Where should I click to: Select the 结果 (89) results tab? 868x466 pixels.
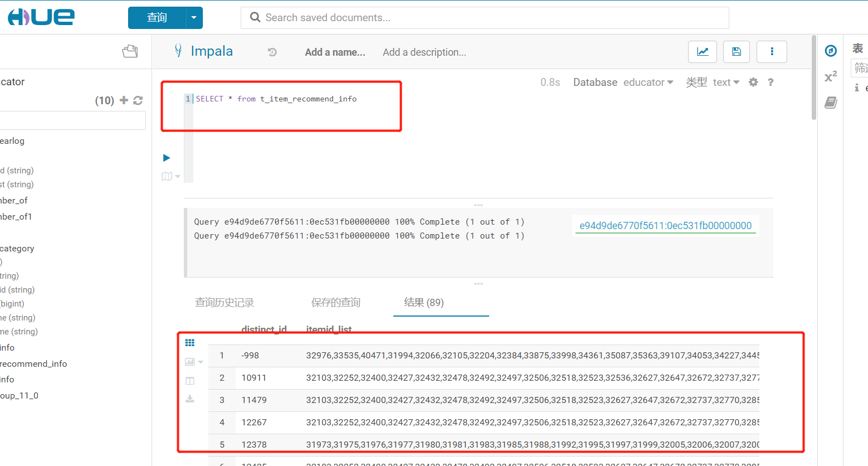[x=441, y=302]
